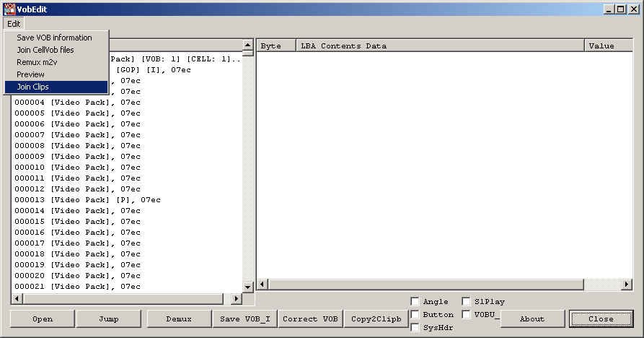This screenshot has width=644, height=338.
Task: Select row 000004 [Video Pack]
Action: point(77,103)
